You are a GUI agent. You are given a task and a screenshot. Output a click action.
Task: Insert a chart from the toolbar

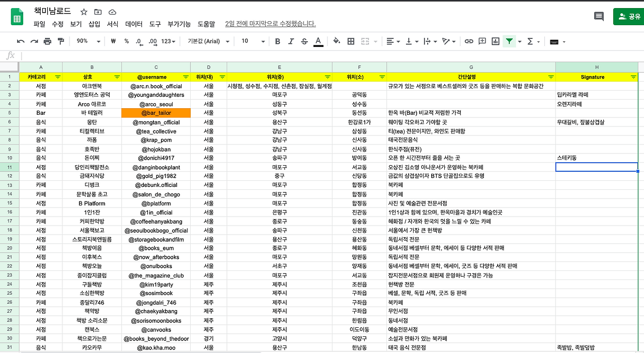496,41
